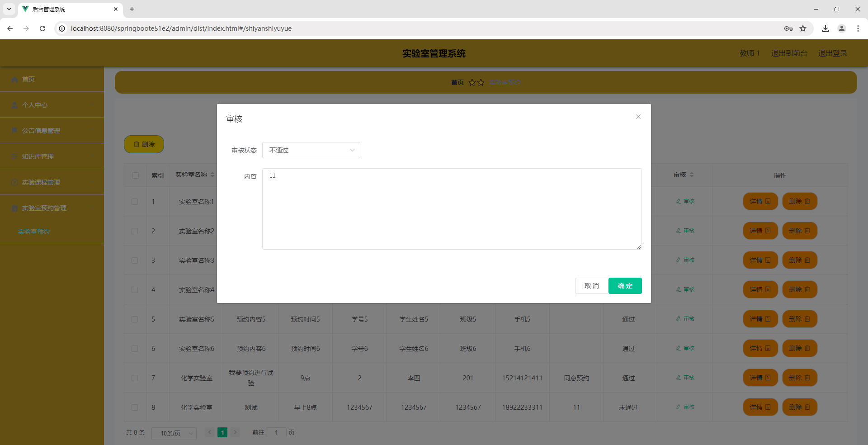Click the pencil icon beside 审核 in row 7
Image resolution: width=868 pixels, height=445 pixels.
click(678, 378)
